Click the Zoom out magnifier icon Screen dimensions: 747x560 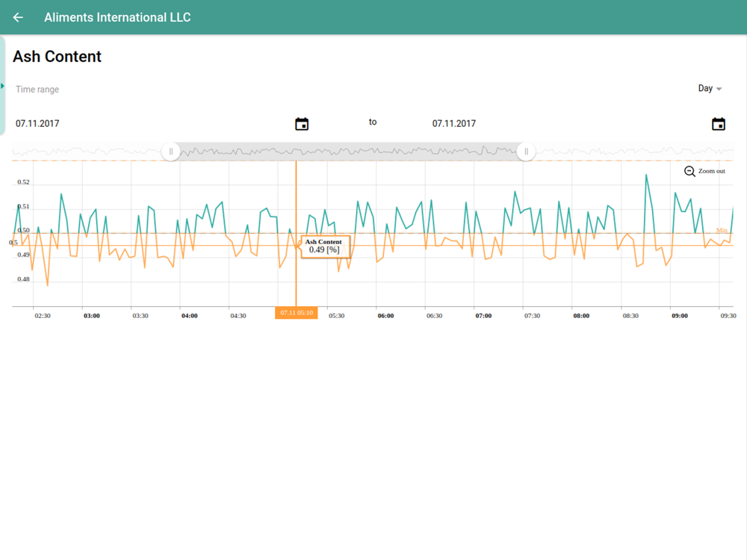689,172
